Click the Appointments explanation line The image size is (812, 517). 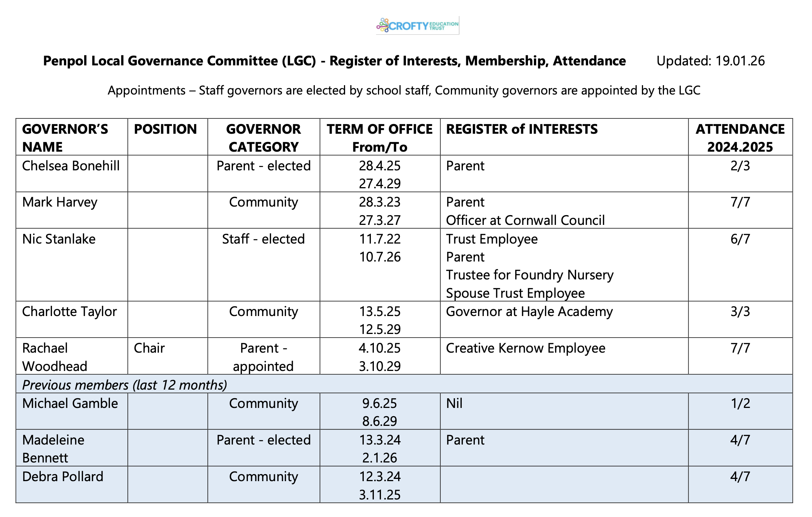pyautogui.click(x=404, y=90)
